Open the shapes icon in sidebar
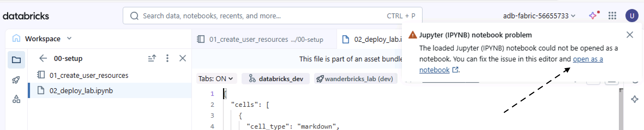 (16, 99)
